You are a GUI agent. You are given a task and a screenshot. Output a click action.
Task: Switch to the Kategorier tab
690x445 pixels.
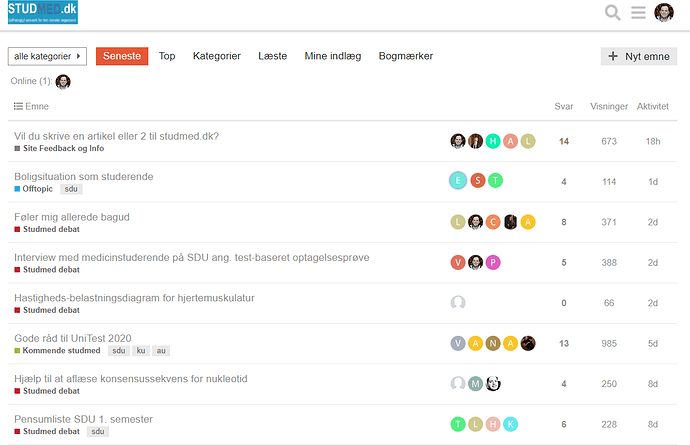(217, 56)
